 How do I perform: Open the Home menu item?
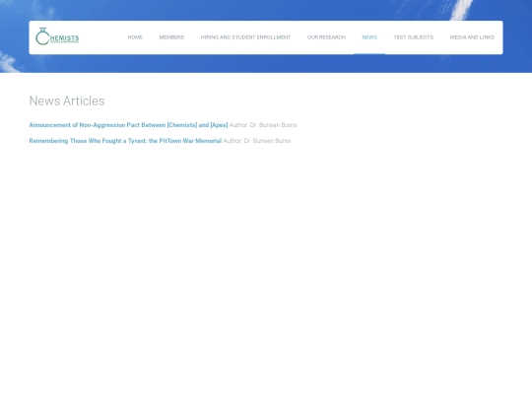tap(135, 37)
